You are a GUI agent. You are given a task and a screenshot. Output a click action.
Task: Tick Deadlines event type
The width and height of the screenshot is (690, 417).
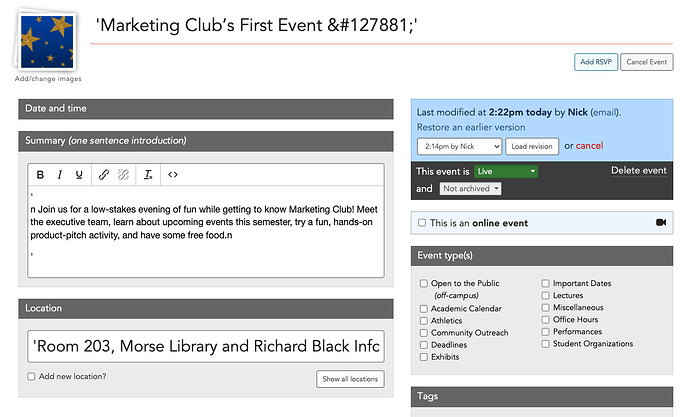tap(424, 345)
